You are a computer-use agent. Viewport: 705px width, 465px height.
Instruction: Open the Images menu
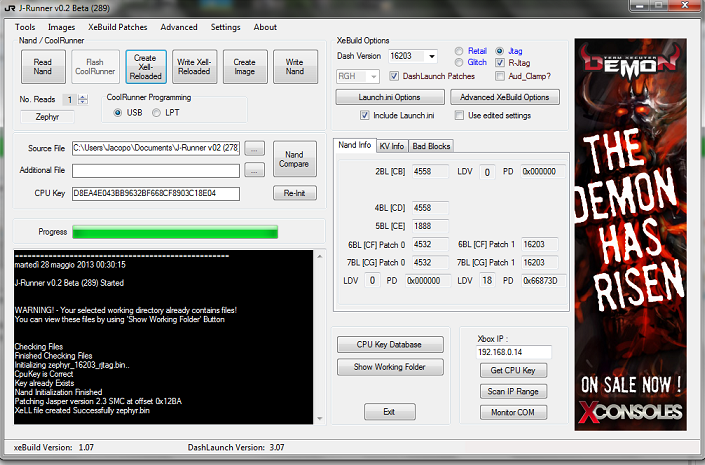[62, 27]
